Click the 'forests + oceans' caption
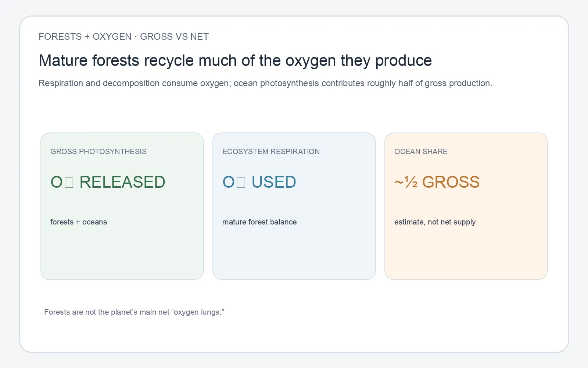 (x=79, y=222)
